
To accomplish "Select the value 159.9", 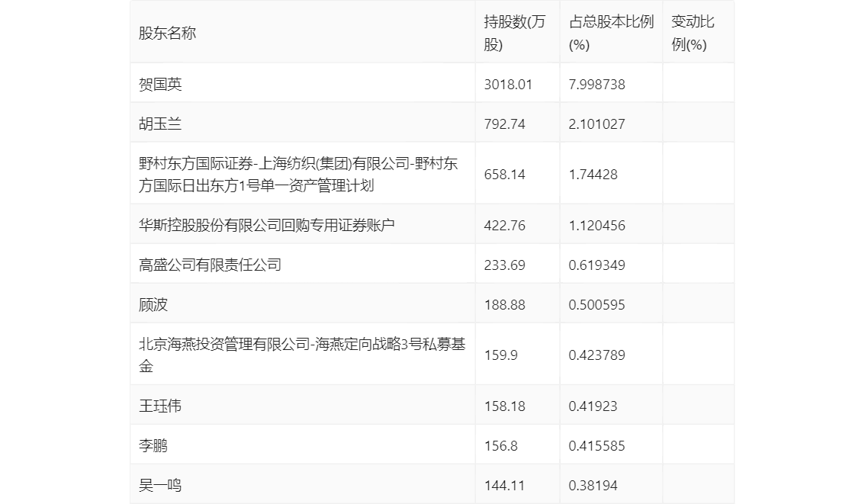I will tap(501, 355).
